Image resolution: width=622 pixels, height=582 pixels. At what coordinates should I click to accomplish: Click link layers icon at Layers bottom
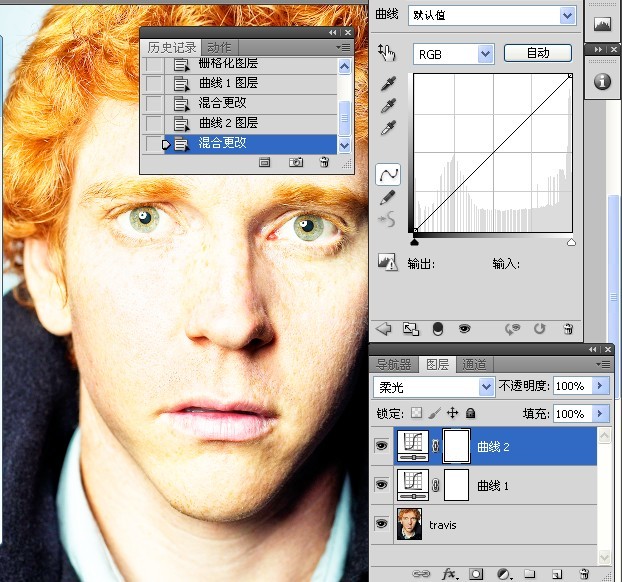tap(421, 573)
